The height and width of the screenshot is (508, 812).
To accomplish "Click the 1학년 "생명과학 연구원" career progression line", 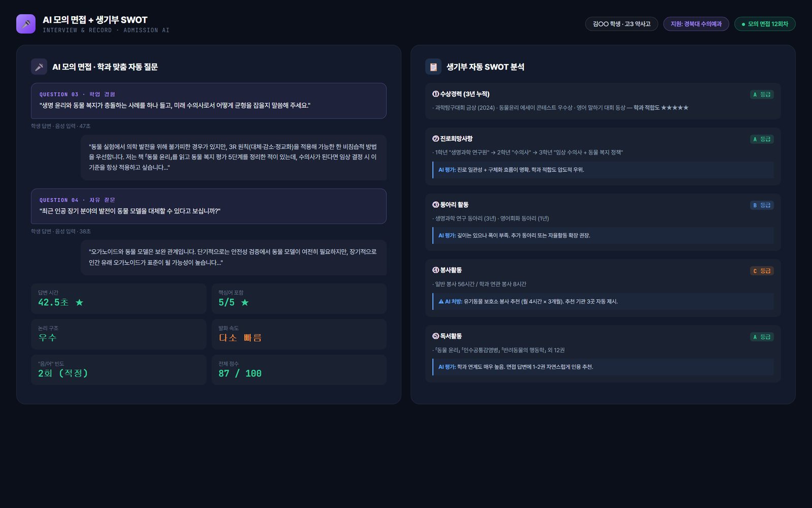I will click(x=527, y=152).
